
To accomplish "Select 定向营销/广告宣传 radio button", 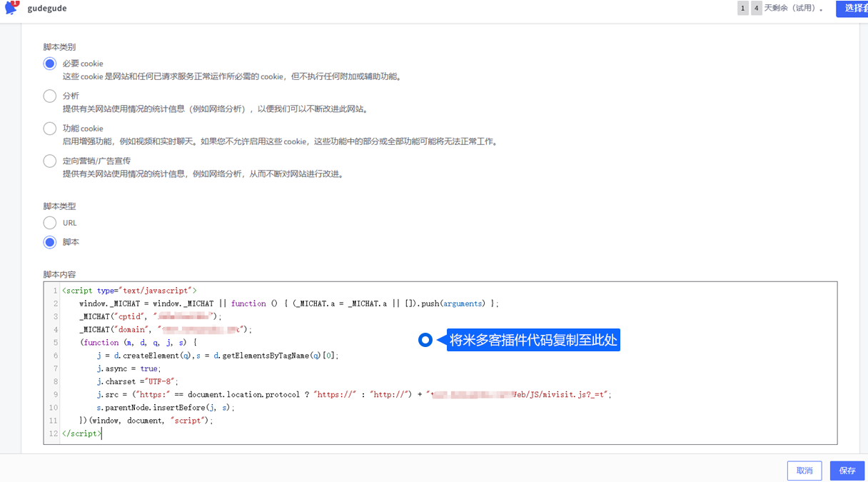I will pos(50,161).
